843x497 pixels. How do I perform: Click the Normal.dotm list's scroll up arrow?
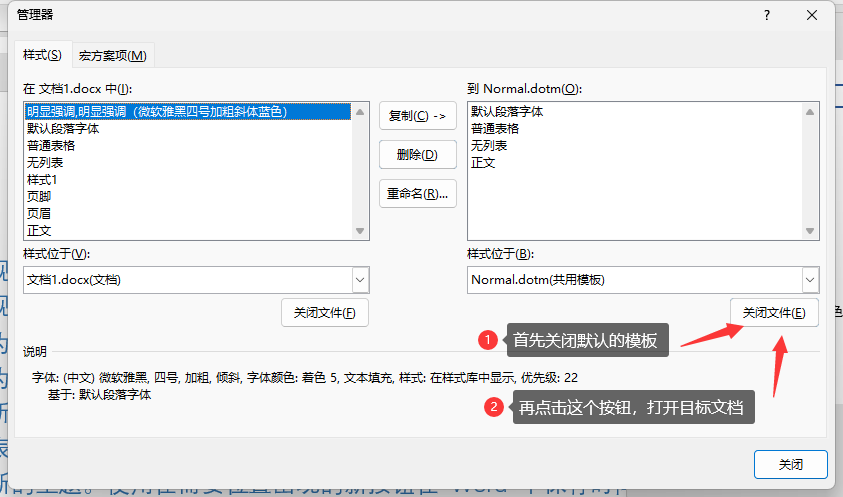click(x=810, y=112)
